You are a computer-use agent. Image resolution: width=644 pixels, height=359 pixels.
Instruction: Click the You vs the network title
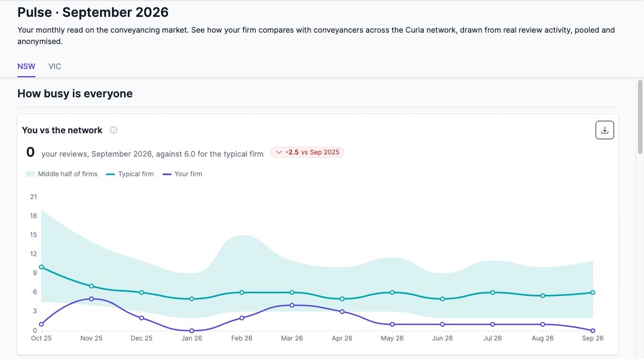point(62,130)
